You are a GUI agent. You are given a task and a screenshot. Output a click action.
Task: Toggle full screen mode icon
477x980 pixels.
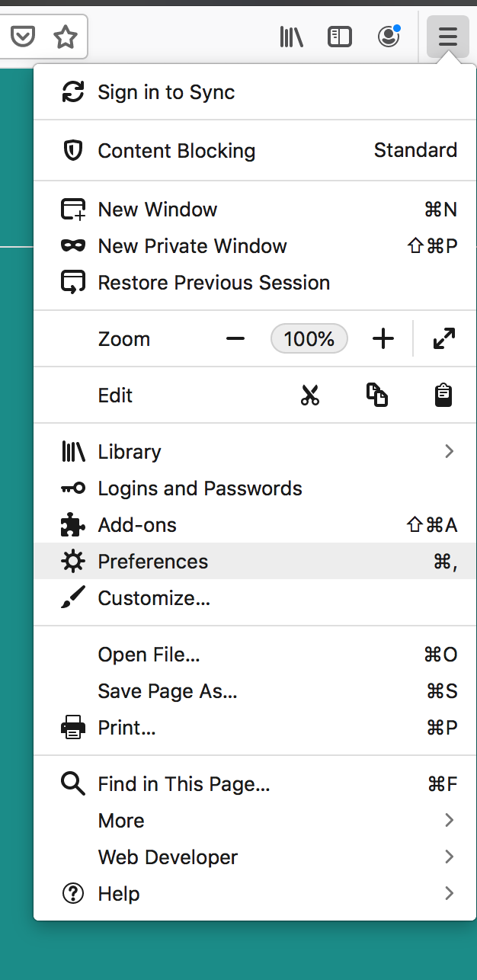pos(443,339)
